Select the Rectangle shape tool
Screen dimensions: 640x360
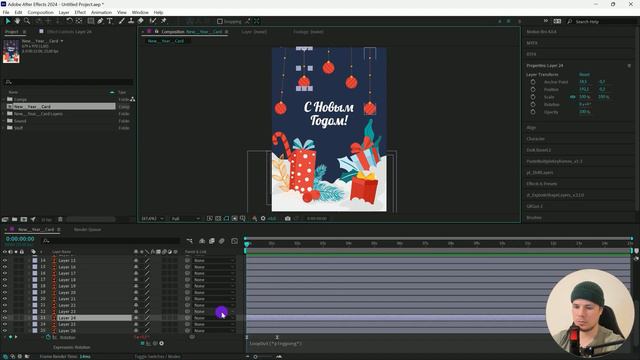pos(91,21)
